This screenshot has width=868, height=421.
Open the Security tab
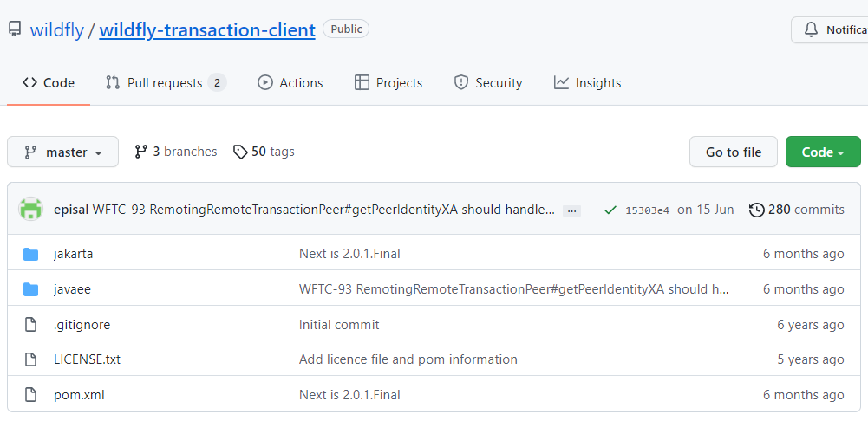click(x=487, y=83)
